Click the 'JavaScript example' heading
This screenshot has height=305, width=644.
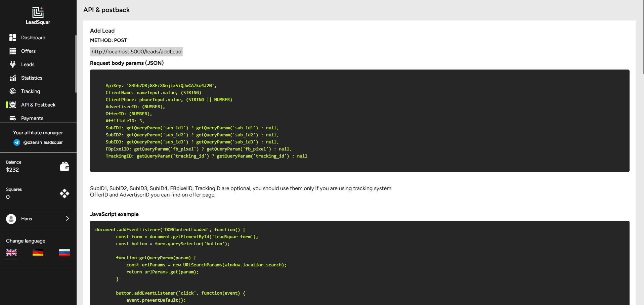114,214
